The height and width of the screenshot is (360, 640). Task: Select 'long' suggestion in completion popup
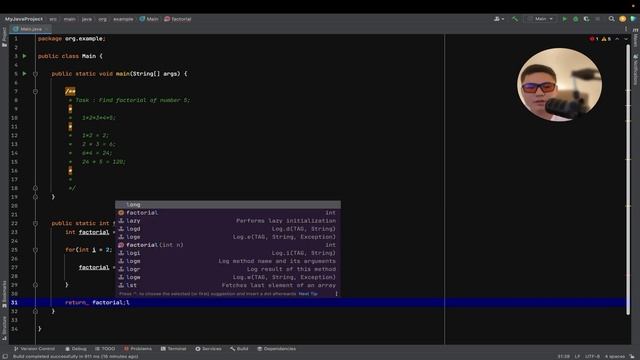click(x=228, y=204)
